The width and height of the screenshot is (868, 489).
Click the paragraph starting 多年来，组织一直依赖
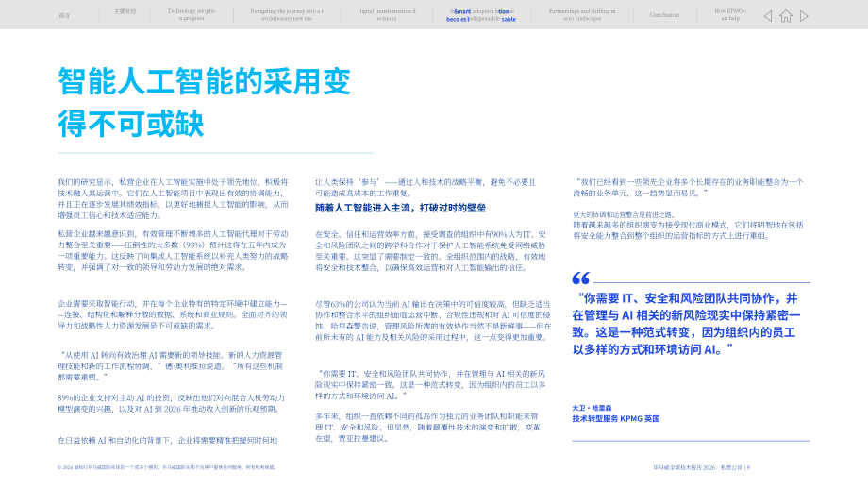(x=428, y=427)
